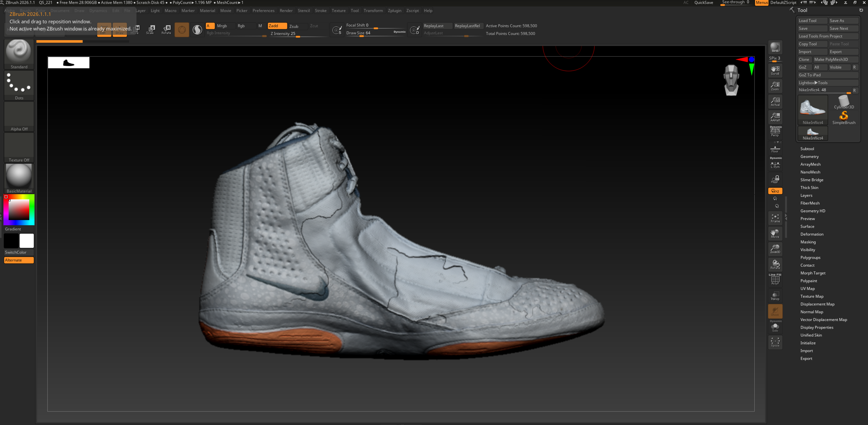Enable the PolyF wireframe display
The height and width of the screenshot is (425, 868).
pyautogui.click(x=775, y=280)
